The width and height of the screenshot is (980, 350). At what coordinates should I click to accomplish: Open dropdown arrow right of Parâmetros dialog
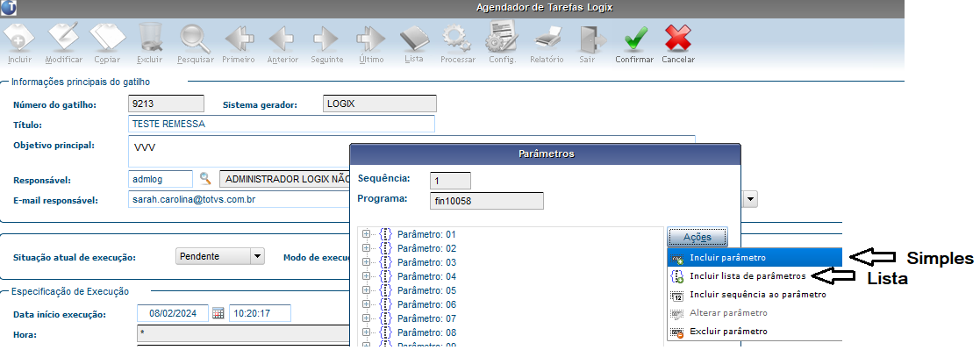[750, 199]
